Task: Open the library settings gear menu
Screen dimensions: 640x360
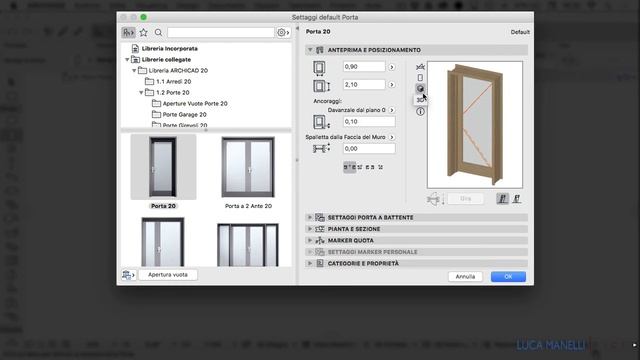Action: (283, 33)
